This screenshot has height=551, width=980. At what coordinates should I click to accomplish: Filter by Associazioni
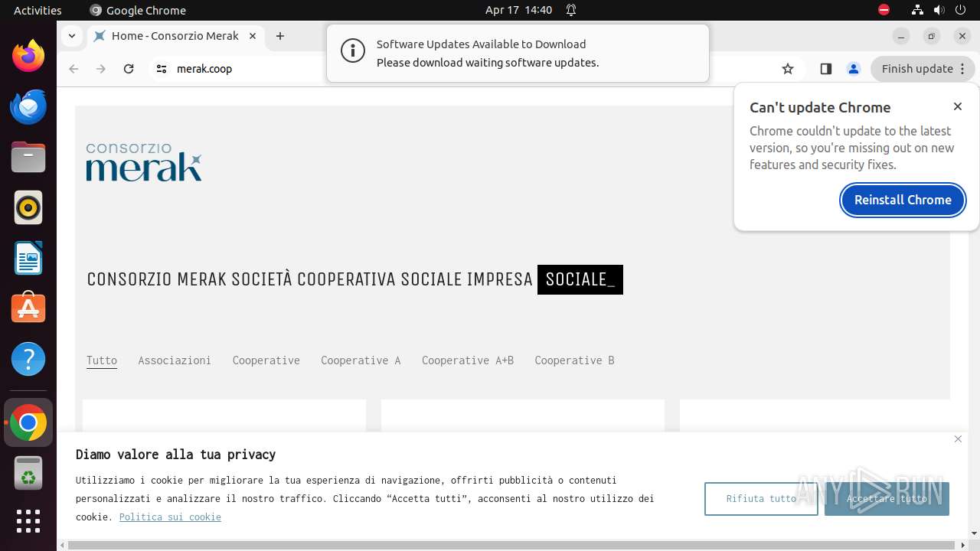[175, 360]
